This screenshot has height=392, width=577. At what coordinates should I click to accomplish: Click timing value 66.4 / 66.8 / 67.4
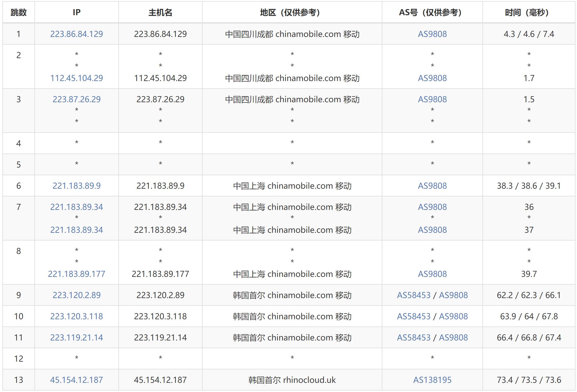[529, 338]
